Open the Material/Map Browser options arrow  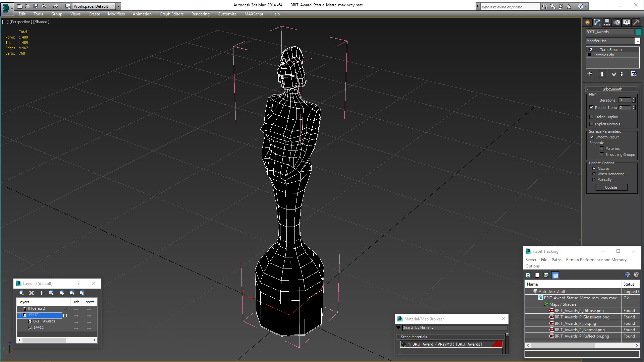click(x=398, y=328)
